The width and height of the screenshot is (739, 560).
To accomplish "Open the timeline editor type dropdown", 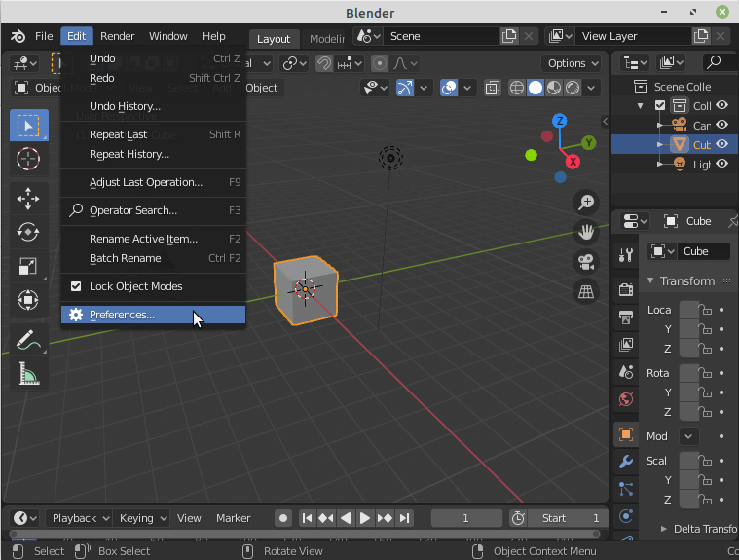I will coord(24,518).
